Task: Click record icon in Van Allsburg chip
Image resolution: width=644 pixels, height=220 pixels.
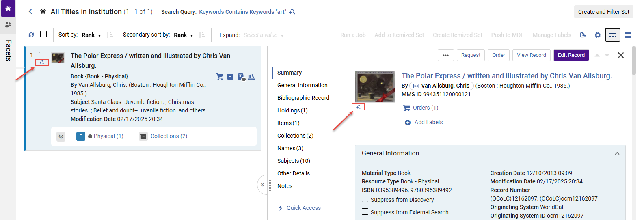Action: pyautogui.click(x=416, y=86)
